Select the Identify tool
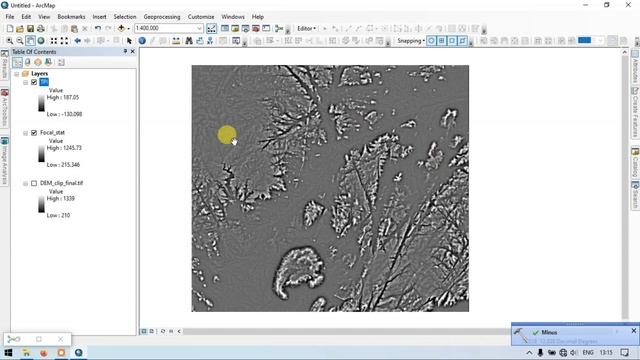 142,41
